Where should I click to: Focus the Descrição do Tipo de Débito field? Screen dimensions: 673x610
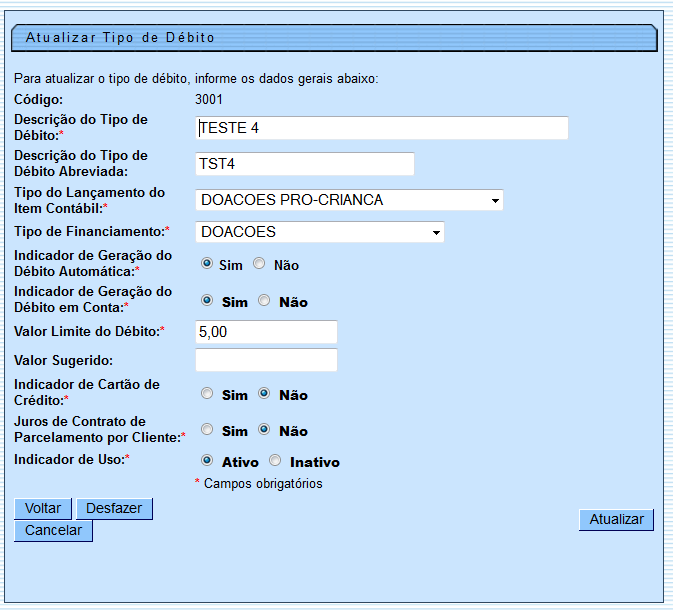(x=382, y=128)
